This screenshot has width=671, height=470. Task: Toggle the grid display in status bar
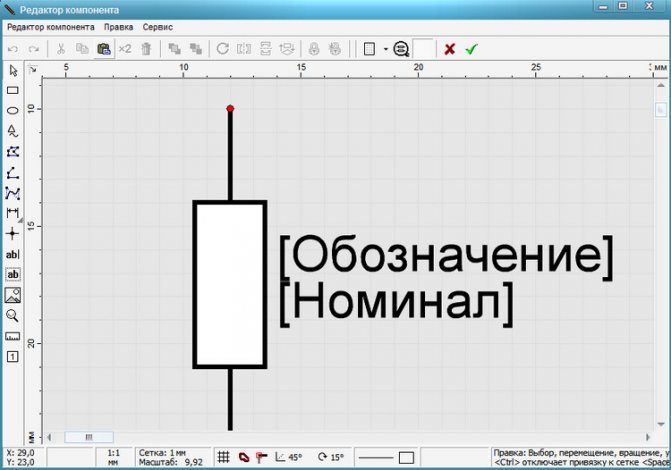coord(223,457)
